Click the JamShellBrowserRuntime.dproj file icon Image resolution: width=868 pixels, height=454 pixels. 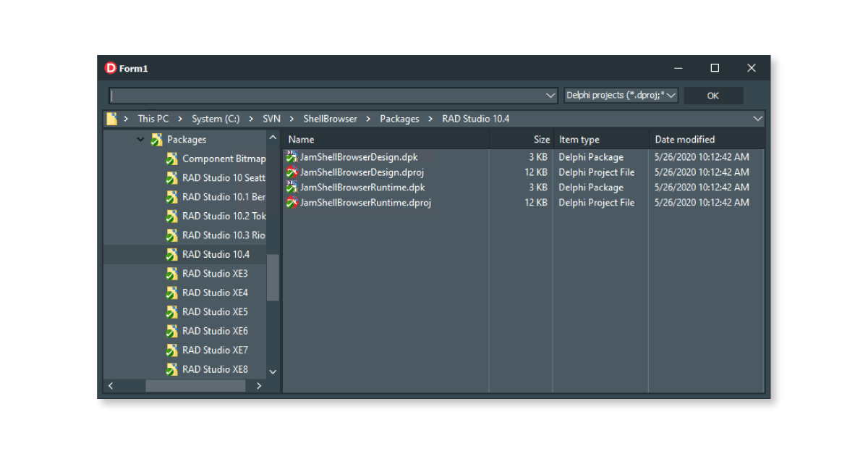292,203
